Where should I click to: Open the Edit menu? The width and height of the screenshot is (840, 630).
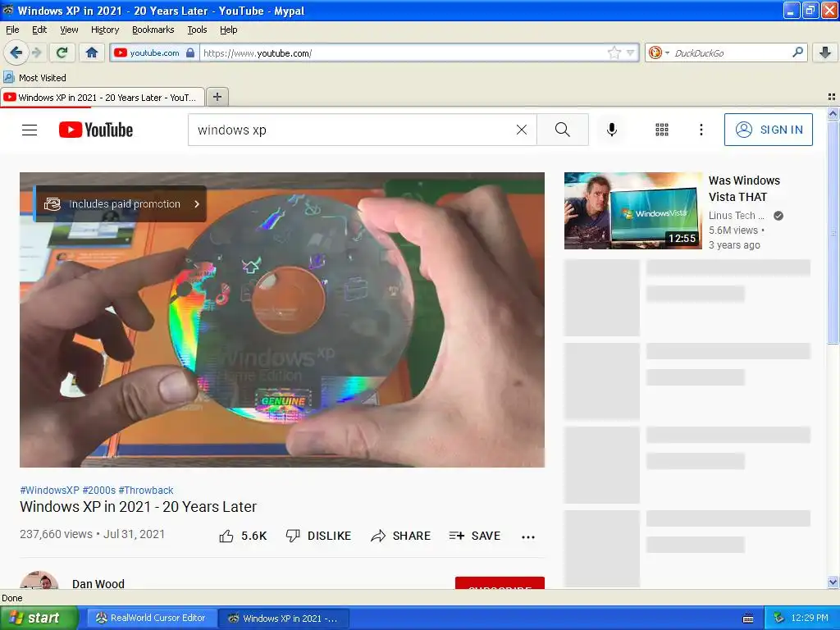point(39,30)
